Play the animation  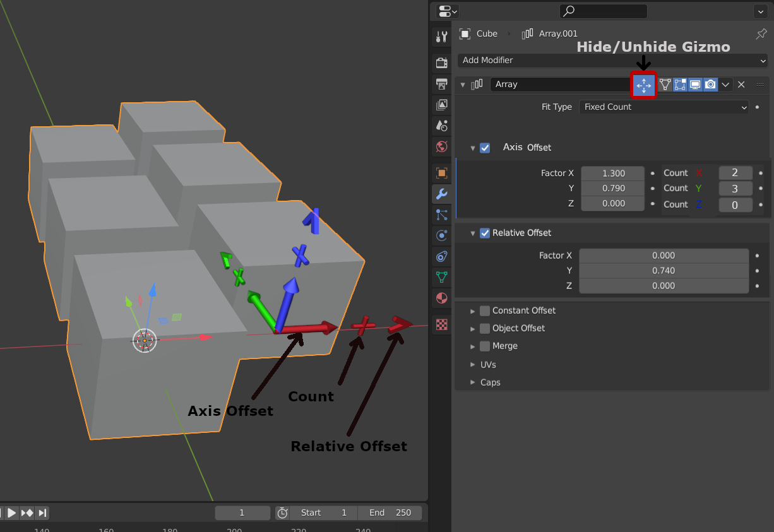click(x=11, y=512)
